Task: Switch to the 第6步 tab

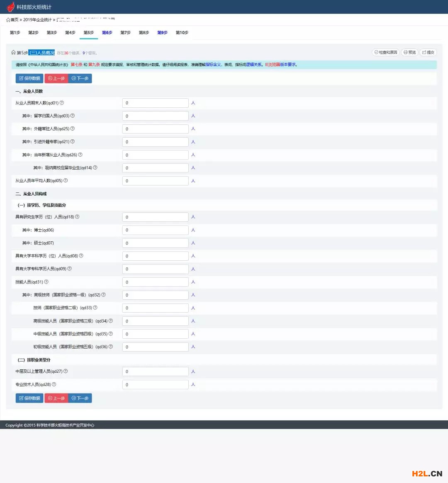Action: [x=107, y=33]
